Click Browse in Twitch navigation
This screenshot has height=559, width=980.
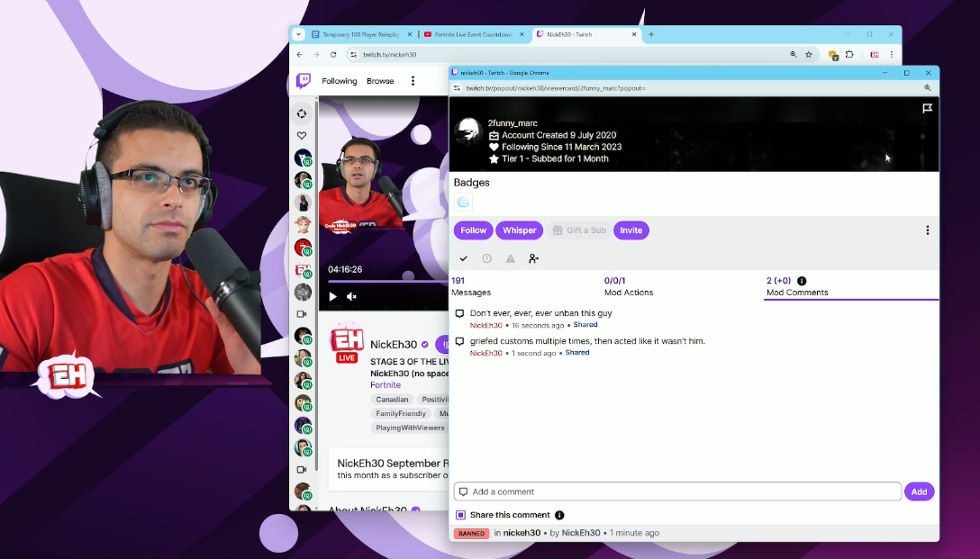tap(380, 81)
